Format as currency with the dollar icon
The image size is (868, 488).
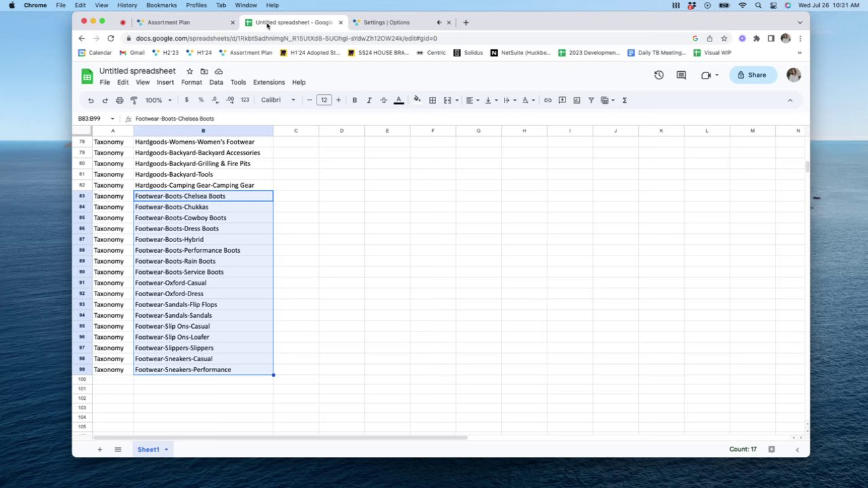[x=186, y=100]
